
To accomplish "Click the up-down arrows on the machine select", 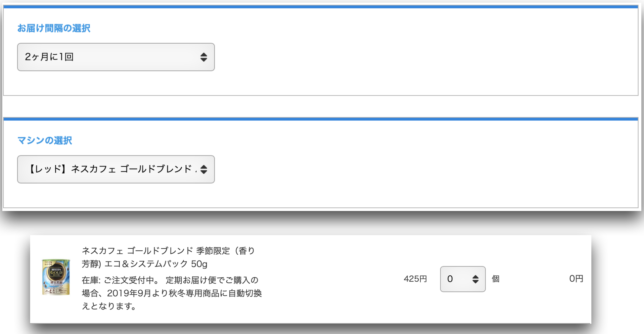I will pos(204,170).
